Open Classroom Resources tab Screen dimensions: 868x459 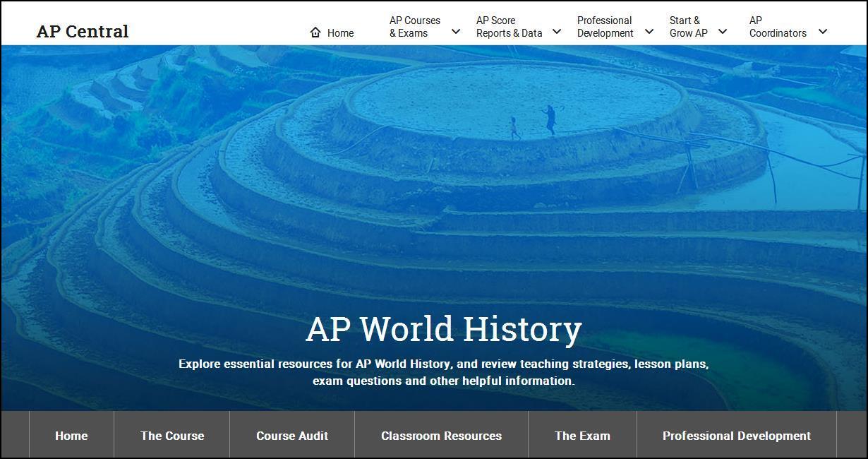click(441, 436)
